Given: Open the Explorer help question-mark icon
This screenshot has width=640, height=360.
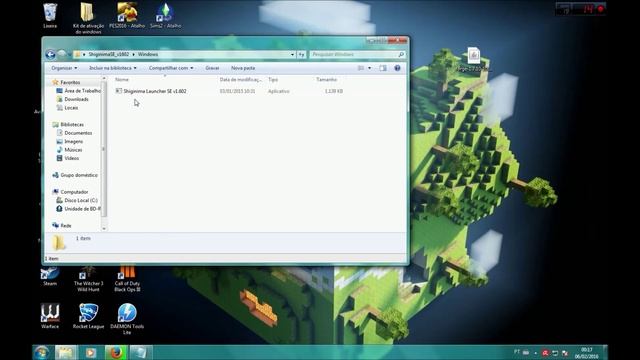Looking at the screenshot, I should [x=397, y=68].
